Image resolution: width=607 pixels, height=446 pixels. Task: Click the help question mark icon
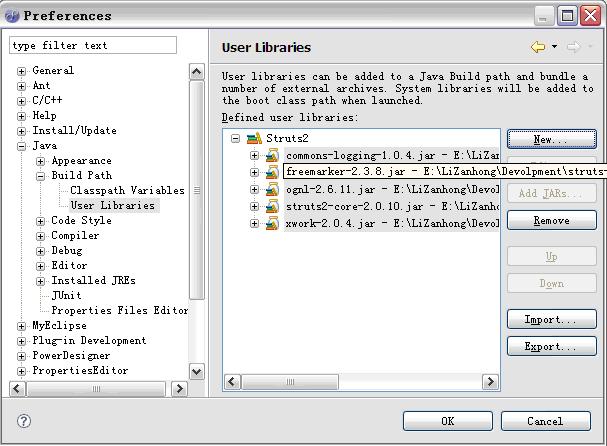[24, 421]
